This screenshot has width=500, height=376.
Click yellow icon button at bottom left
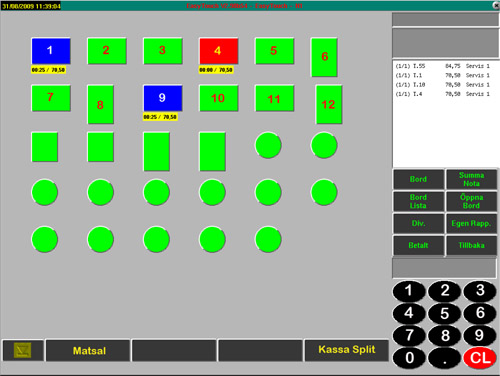click(23, 350)
